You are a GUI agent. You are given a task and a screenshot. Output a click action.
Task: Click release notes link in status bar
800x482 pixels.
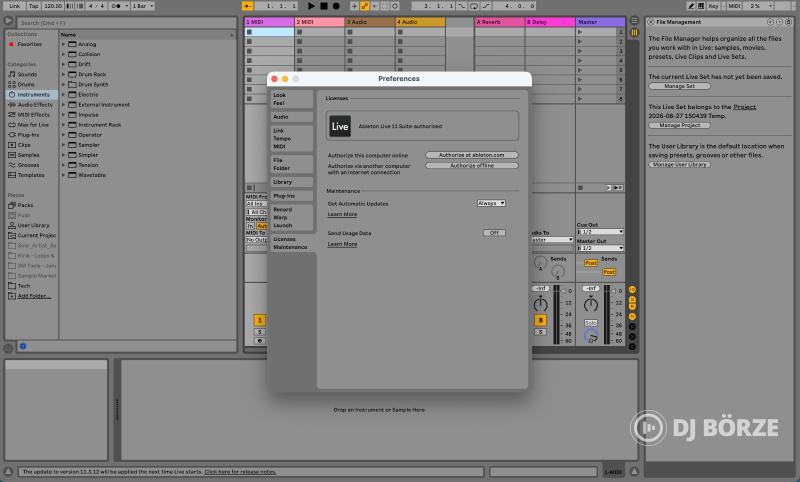click(240, 472)
